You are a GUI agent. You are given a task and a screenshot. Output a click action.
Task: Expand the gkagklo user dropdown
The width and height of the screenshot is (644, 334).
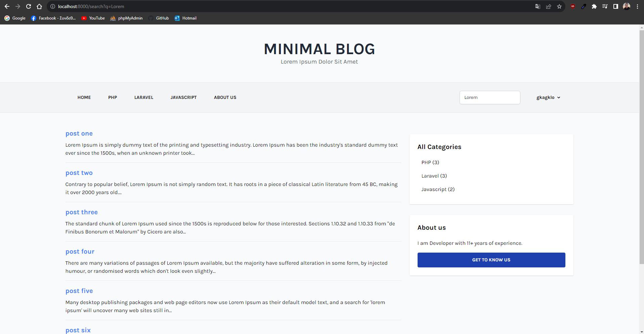548,98
